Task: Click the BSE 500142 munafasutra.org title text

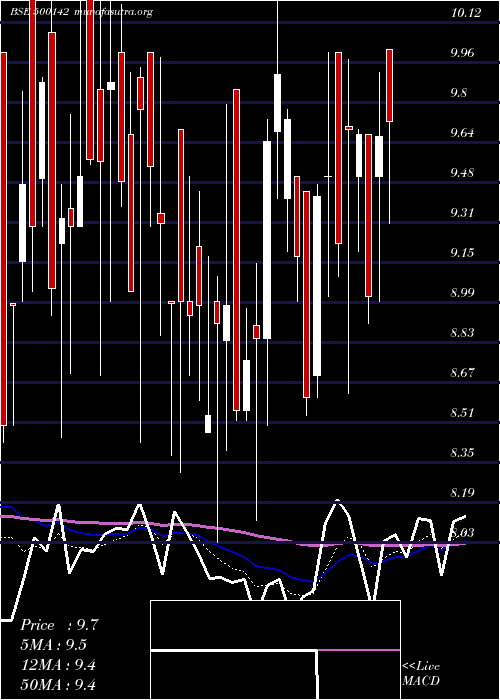Action: (x=81, y=12)
